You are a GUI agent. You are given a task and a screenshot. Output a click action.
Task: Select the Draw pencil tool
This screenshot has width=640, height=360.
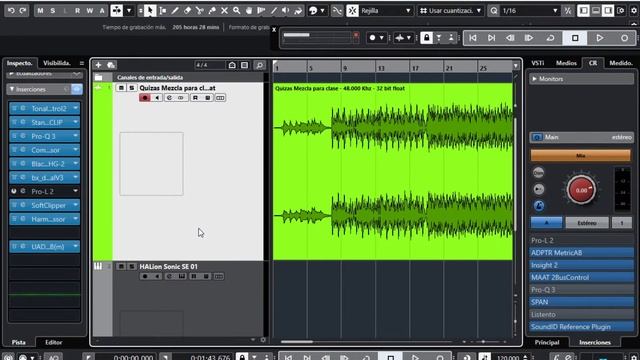click(175, 11)
